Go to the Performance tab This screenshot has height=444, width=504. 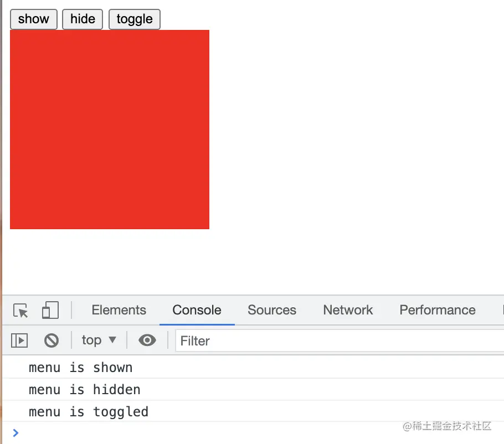click(437, 311)
